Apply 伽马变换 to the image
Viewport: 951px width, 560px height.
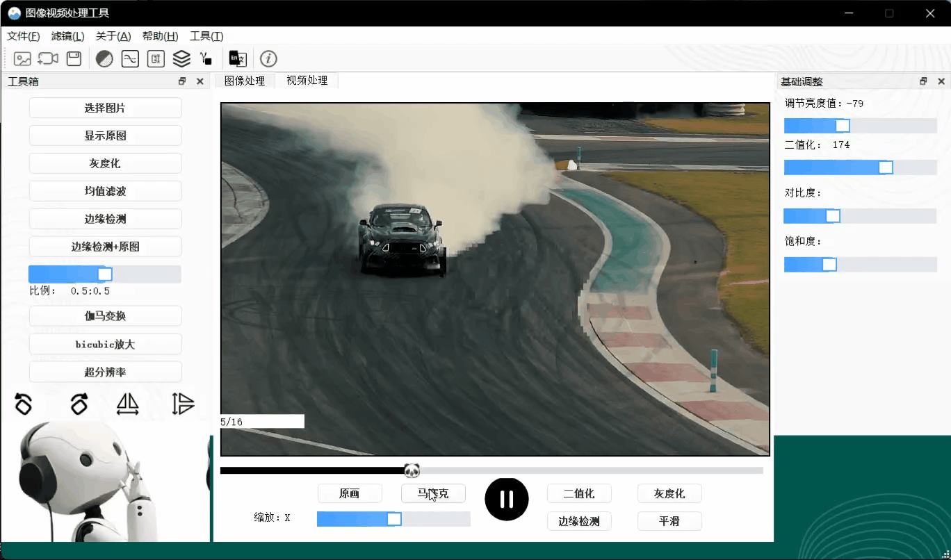tap(106, 316)
